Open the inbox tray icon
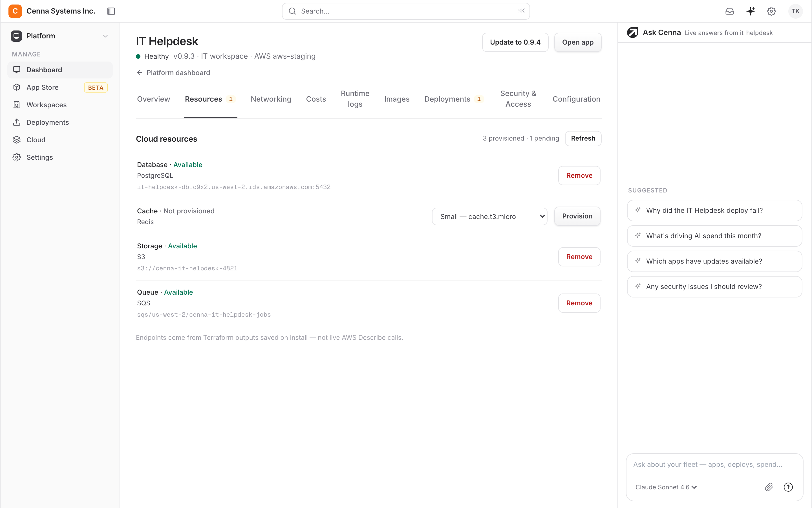Image resolution: width=812 pixels, height=508 pixels. (729, 11)
